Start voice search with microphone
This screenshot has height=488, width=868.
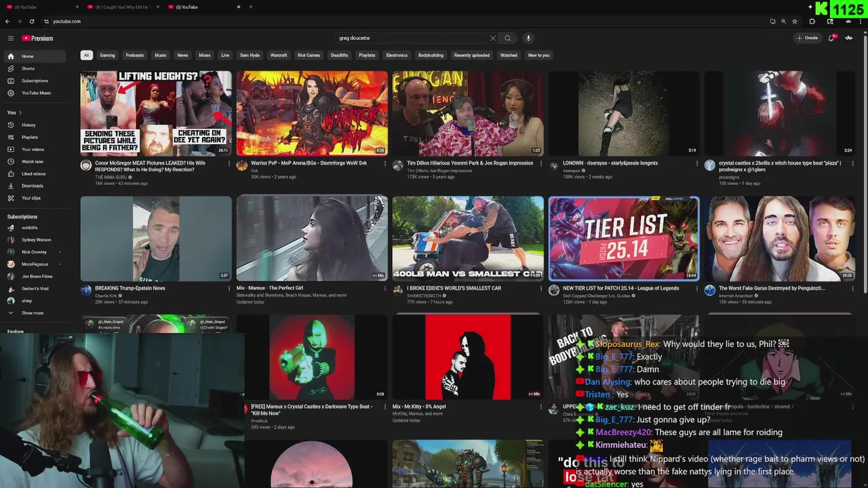[x=528, y=38]
